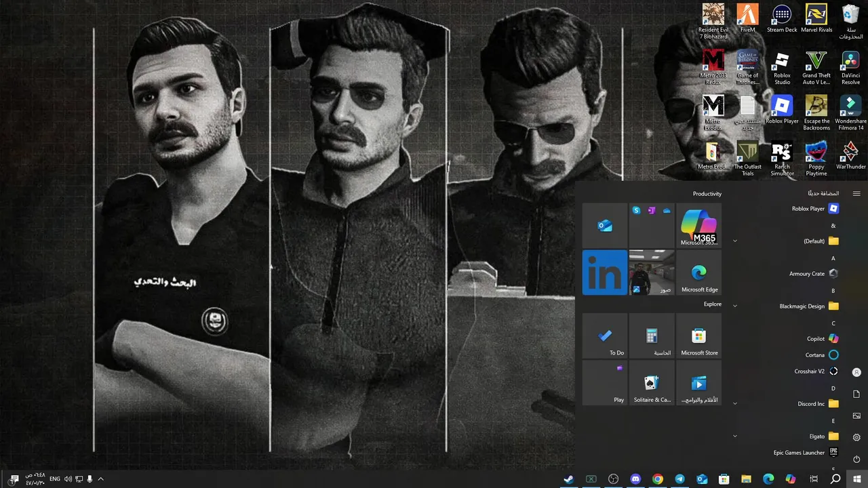Launch the Solitaire & Casual Games tile
868x488 pixels.
(652, 382)
